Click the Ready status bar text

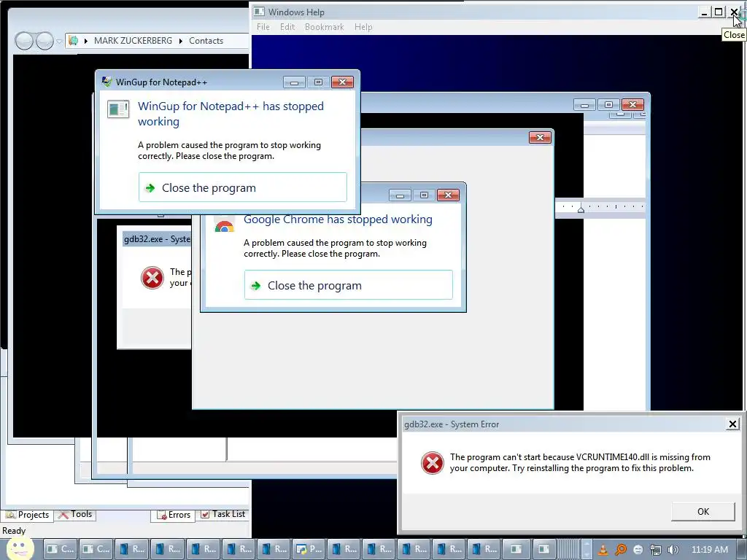click(14, 531)
